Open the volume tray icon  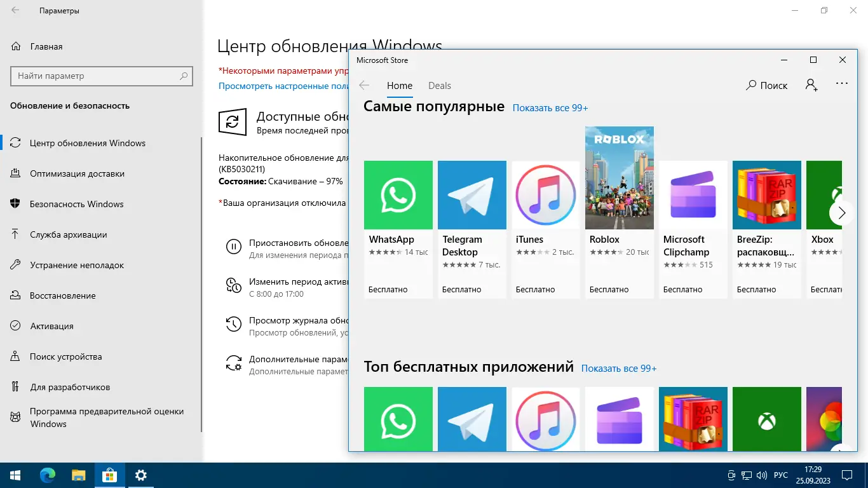761,475
